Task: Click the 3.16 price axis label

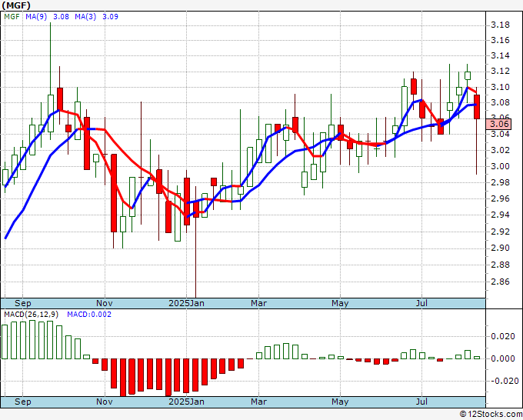Action: (501, 40)
